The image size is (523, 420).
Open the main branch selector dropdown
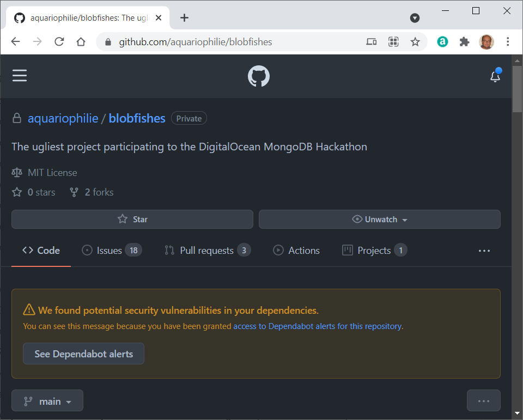[x=47, y=400]
